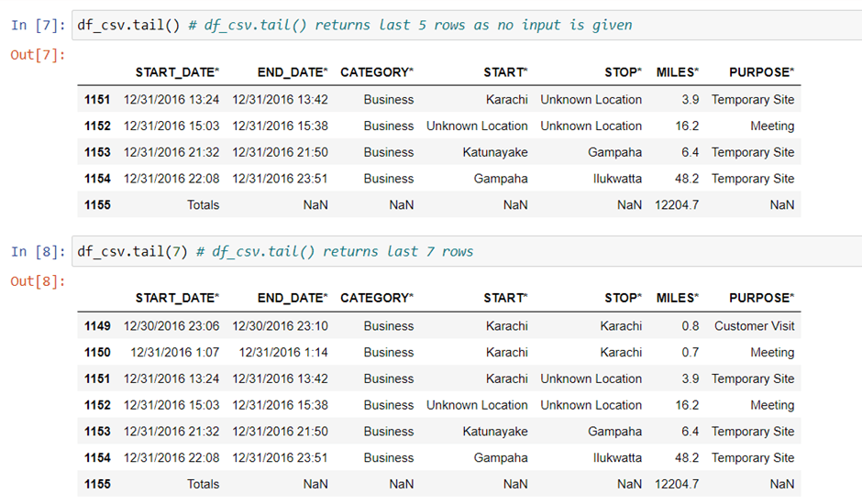Click Unknown Location start in Out[8] row 1152

click(477, 405)
